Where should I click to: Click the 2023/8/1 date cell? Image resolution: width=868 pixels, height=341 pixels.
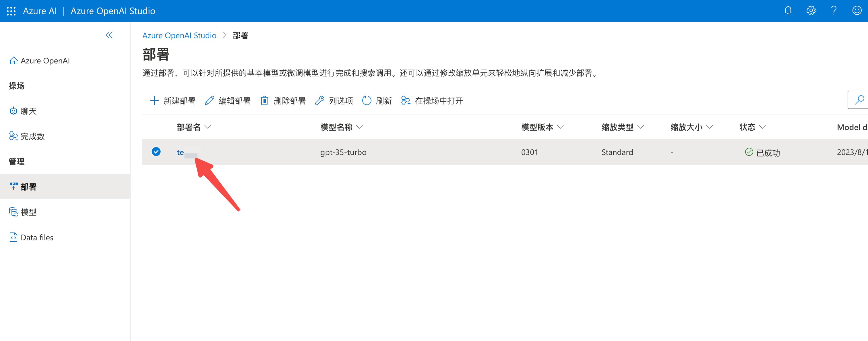pyautogui.click(x=852, y=152)
